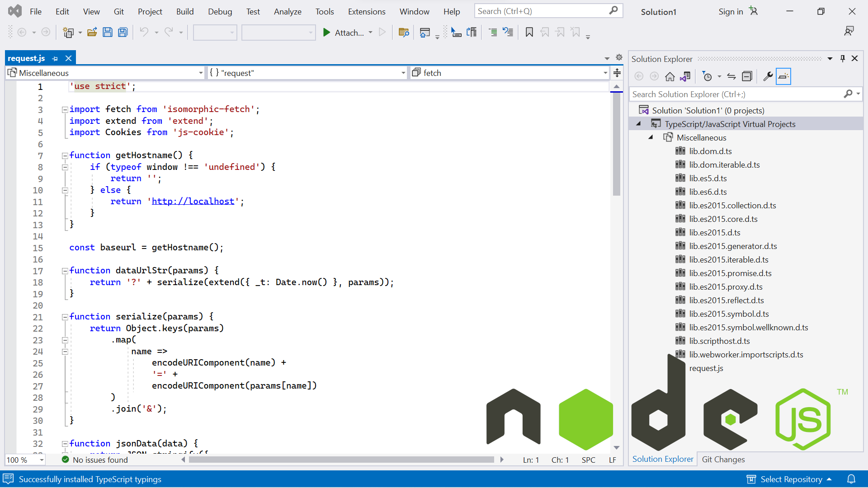Click the scroll-down arrow of the editor

click(617, 447)
